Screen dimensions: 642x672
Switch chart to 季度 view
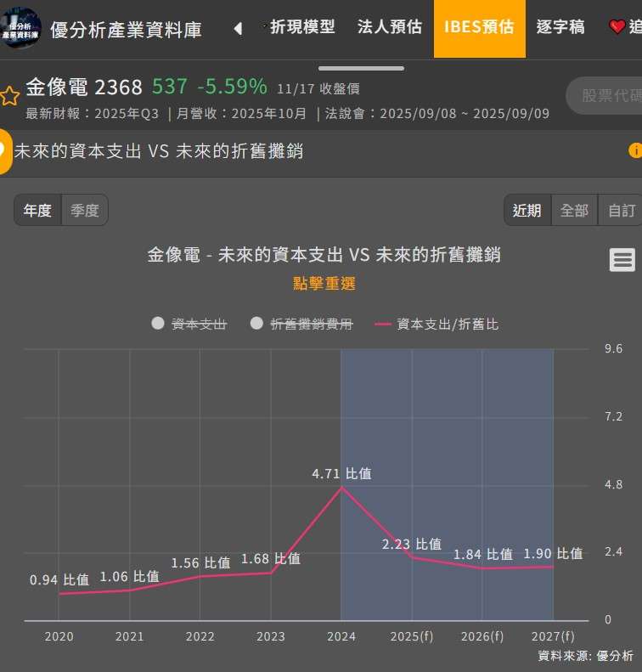coord(85,210)
